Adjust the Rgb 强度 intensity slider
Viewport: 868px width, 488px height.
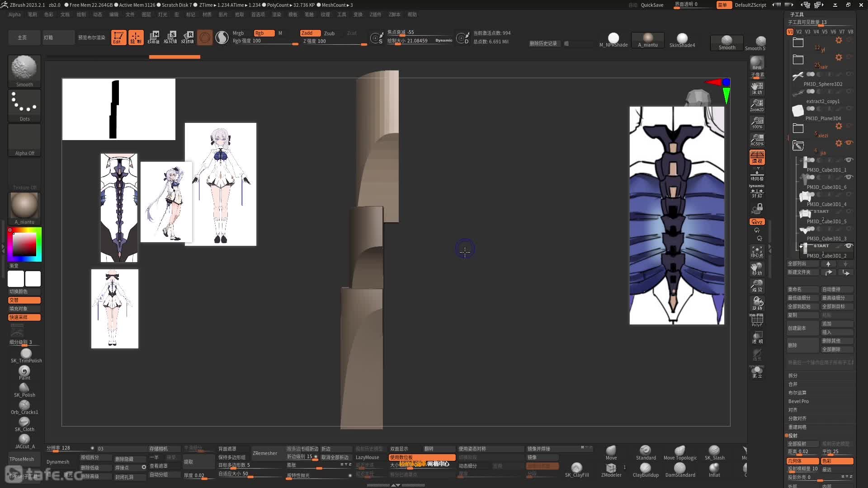pos(265,41)
